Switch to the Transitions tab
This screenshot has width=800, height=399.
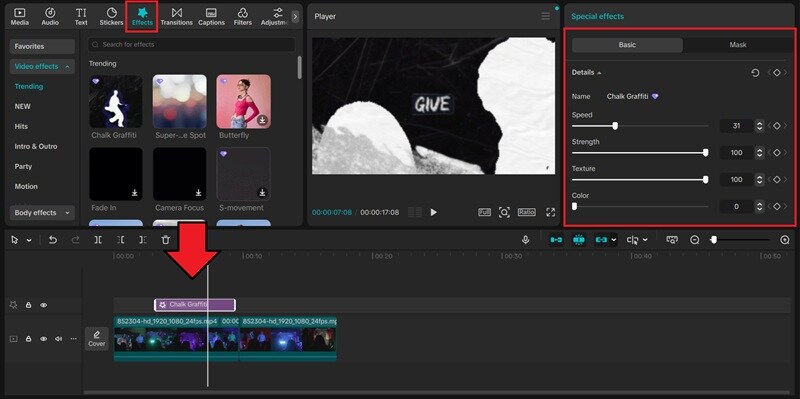[x=177, y=16]
